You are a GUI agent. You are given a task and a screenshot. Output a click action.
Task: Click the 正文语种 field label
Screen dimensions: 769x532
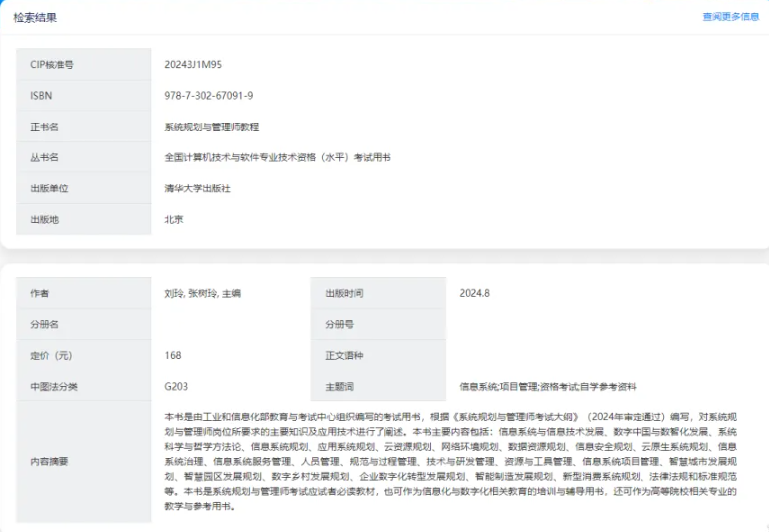(x=344, y=355)
